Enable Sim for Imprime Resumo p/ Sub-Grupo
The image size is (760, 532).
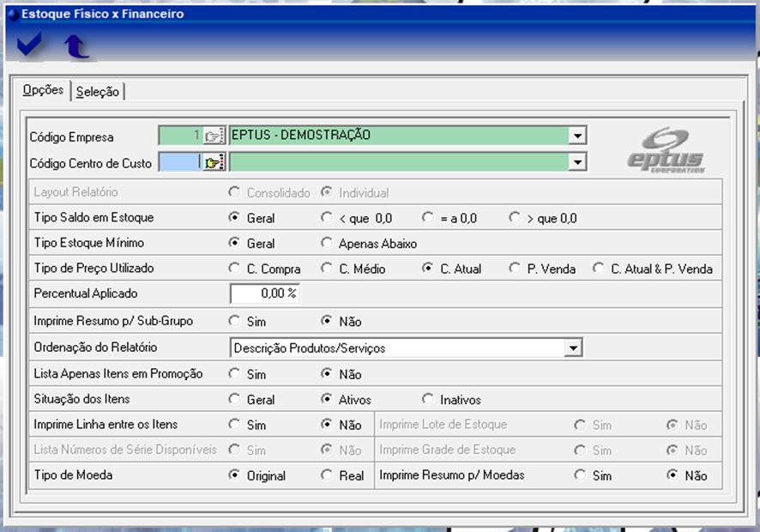click(x=235, y=322)
